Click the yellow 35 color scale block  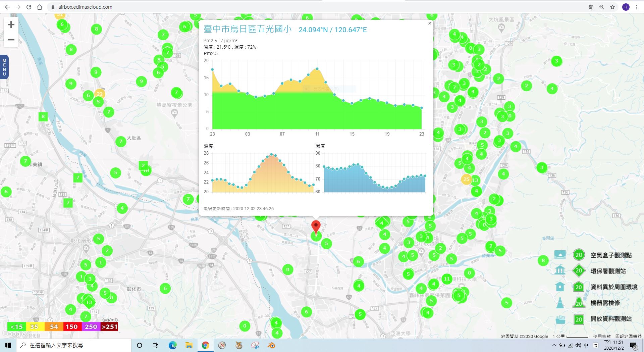[x=35, y=326]
